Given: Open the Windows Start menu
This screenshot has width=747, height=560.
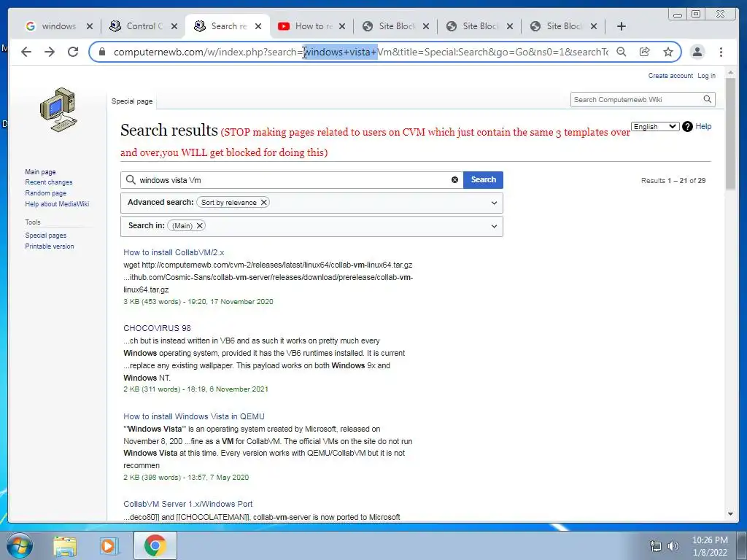Looking at the screenshot, I should coord(18,545).
